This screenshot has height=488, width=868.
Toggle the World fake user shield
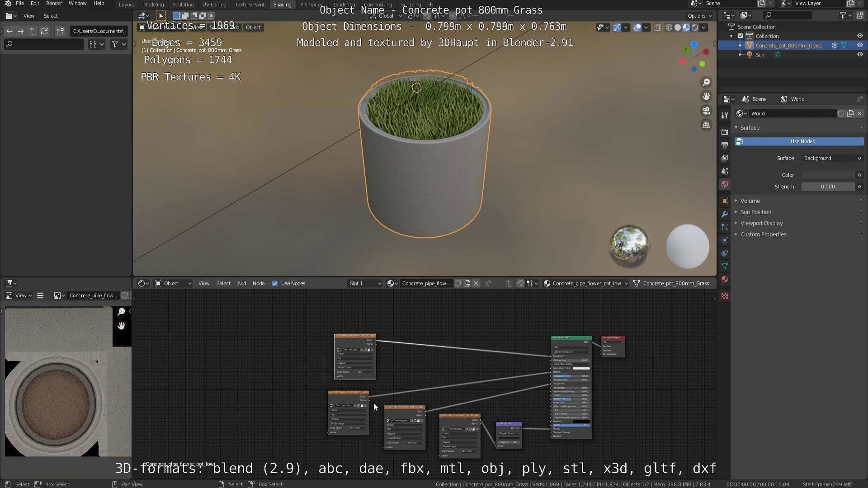coord(841,113)
